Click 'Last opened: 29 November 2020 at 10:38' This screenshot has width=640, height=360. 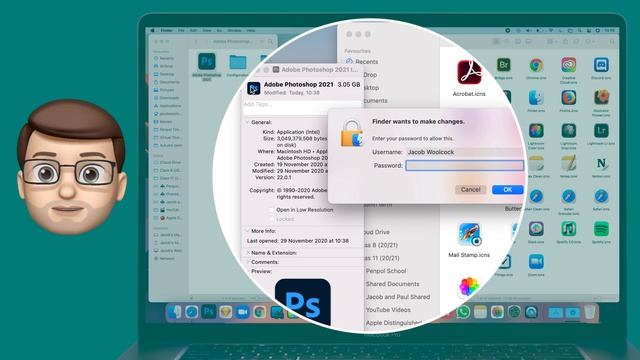coord(298,241)
